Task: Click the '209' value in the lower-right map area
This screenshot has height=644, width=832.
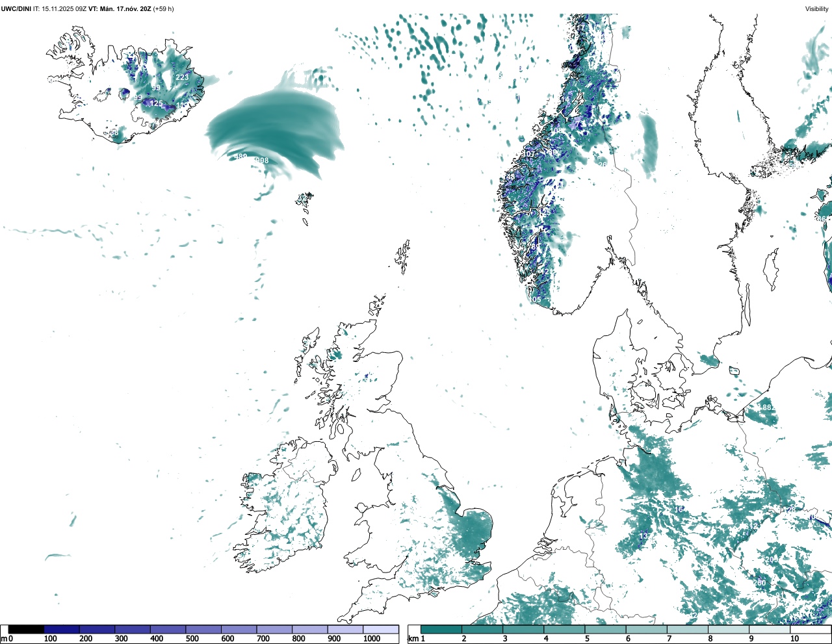Action: 772,560
